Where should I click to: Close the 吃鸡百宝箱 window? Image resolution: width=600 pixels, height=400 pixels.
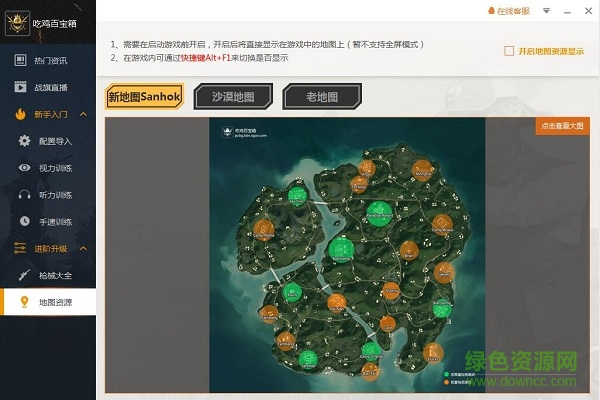589,11
